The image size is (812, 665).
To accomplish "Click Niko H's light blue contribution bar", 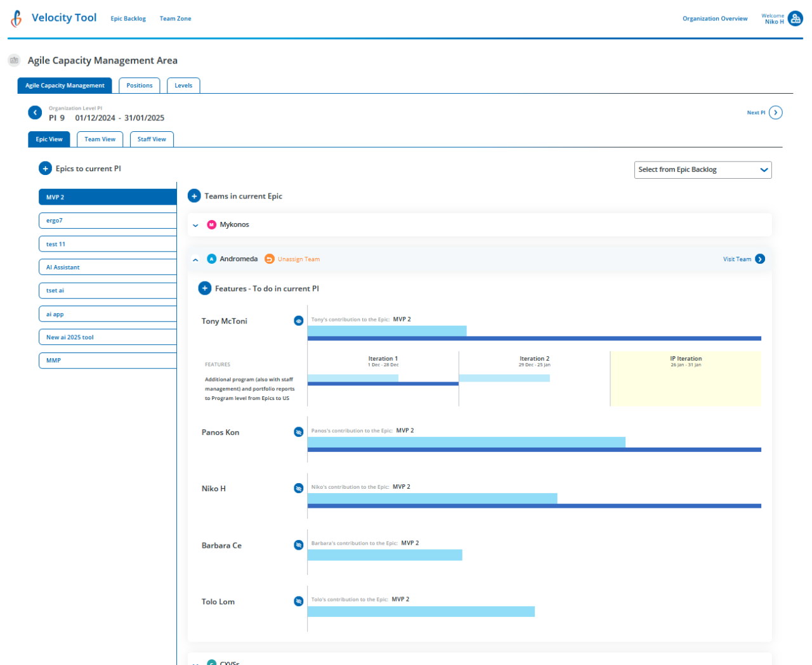I will (431, 498).
